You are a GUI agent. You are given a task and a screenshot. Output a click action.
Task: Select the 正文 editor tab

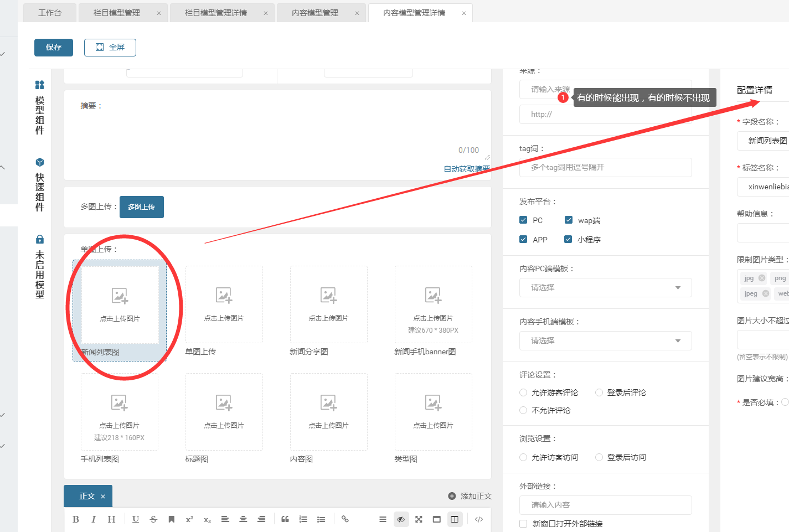[87, 497]
